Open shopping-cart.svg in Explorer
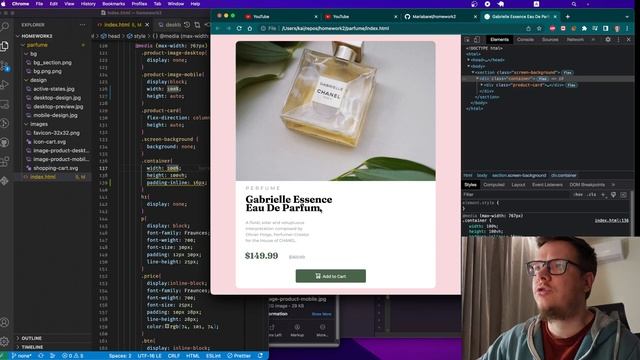The height and width of the screenshot is (360, 640). pyautogui.click(x=56, y=168)
